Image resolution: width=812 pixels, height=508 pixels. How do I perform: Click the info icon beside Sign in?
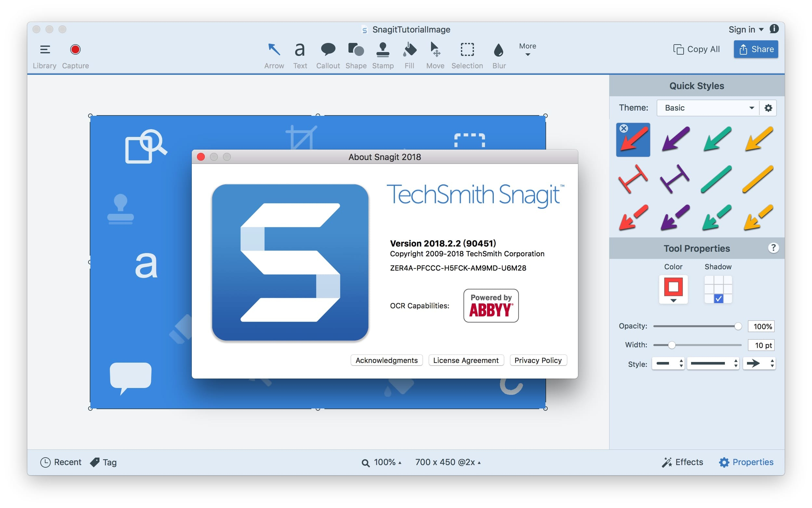[x=774, y=29]
